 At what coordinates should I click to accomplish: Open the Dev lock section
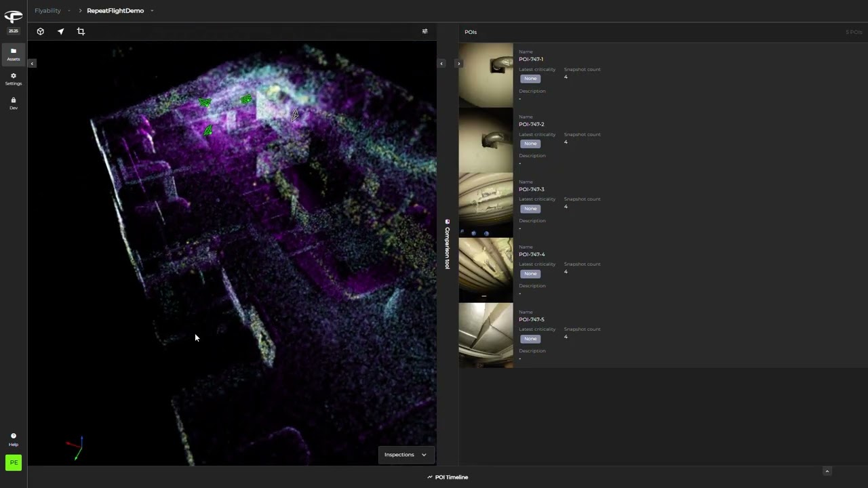[14, 103]
